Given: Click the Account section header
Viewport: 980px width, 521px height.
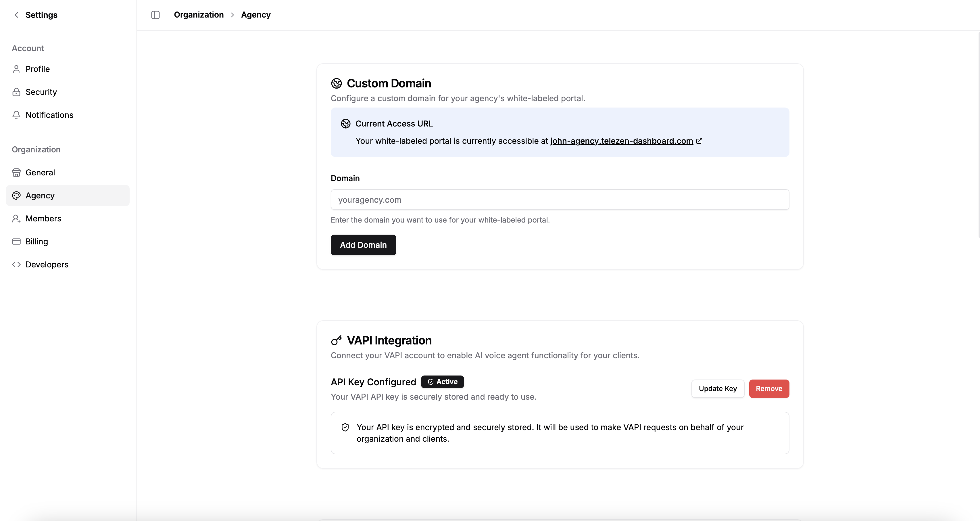Looking at the screenshot, I should [28, 48].
